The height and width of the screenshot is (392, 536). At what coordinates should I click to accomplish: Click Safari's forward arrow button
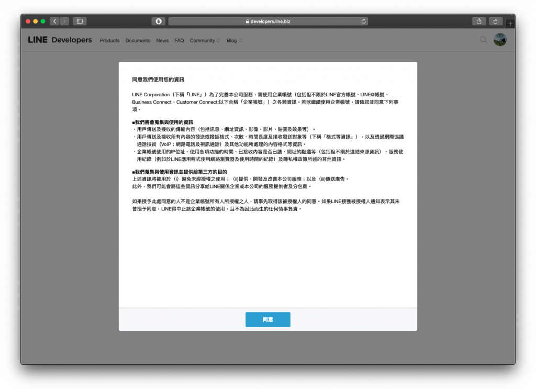point(64,21)
